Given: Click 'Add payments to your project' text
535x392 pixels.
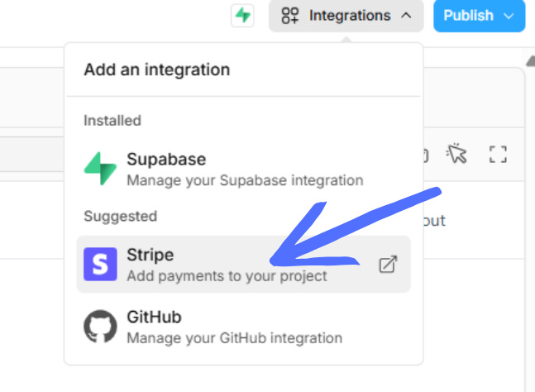Looking at the screenshot, I should pyautogui.click(x=227, y=276).
